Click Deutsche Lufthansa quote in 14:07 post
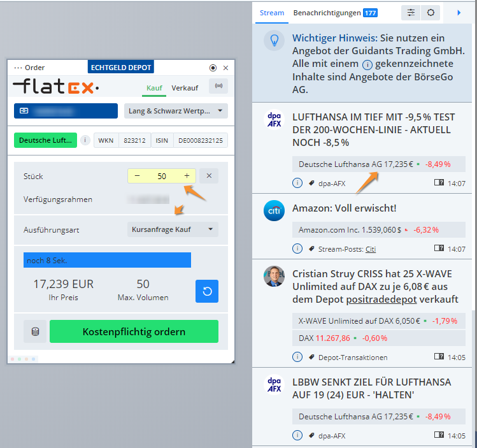The height and width of the screenshot is (448, 477). [x=379, y=164]
